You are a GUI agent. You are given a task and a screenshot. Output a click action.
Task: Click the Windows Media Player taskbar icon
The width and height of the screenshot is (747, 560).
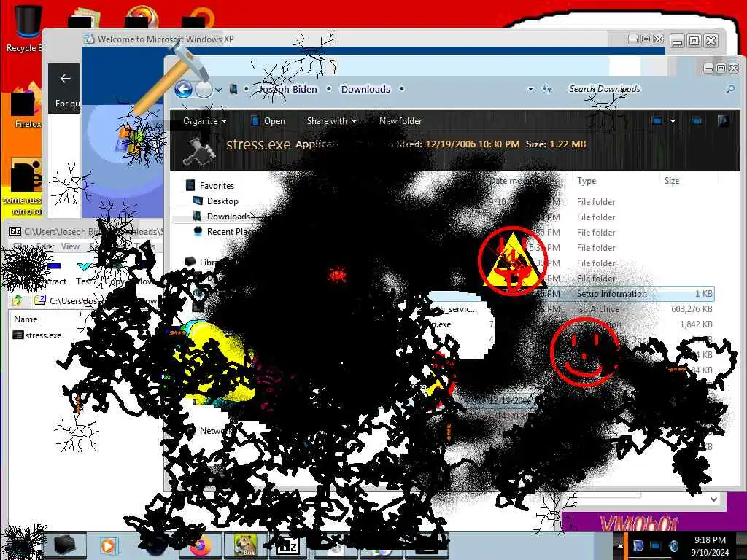(108, 545)
